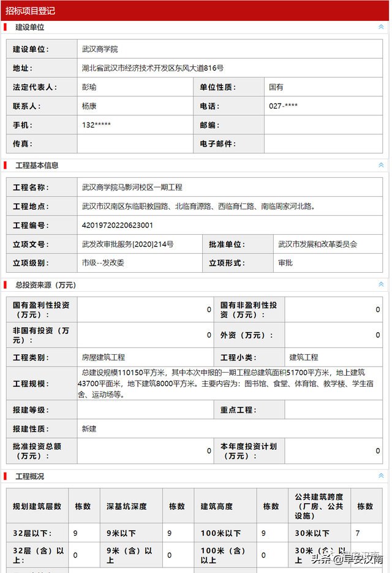Collapse the 工程概况 section
392x573 pixels.
[x=381, y=476]
